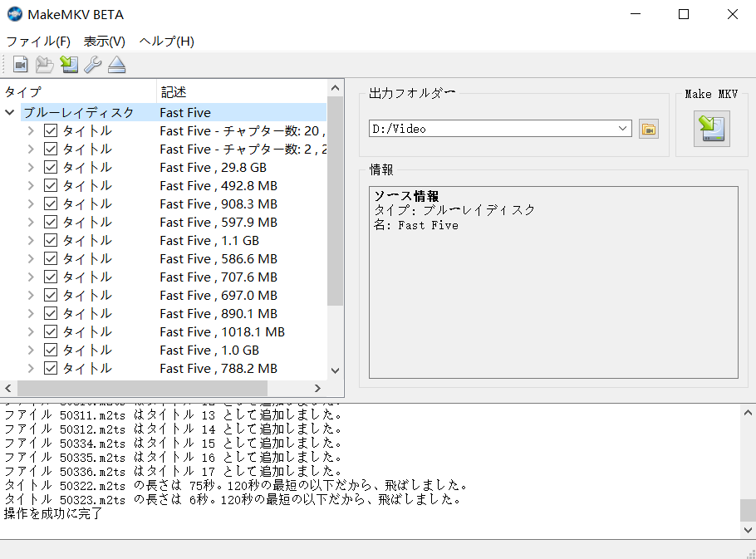Click the open files folder toolbar icon
756x559 pixels.
click(44, 63)
